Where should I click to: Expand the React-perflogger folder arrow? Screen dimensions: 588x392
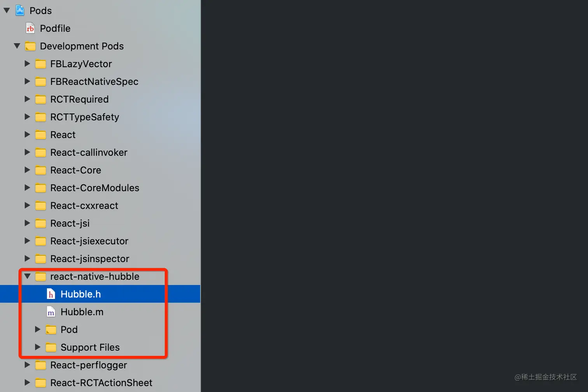click(27, 365)
